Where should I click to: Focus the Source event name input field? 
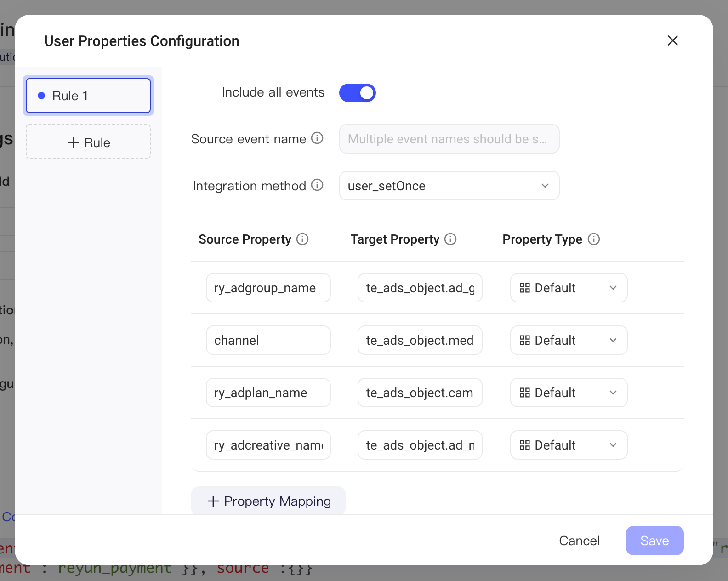449,139
